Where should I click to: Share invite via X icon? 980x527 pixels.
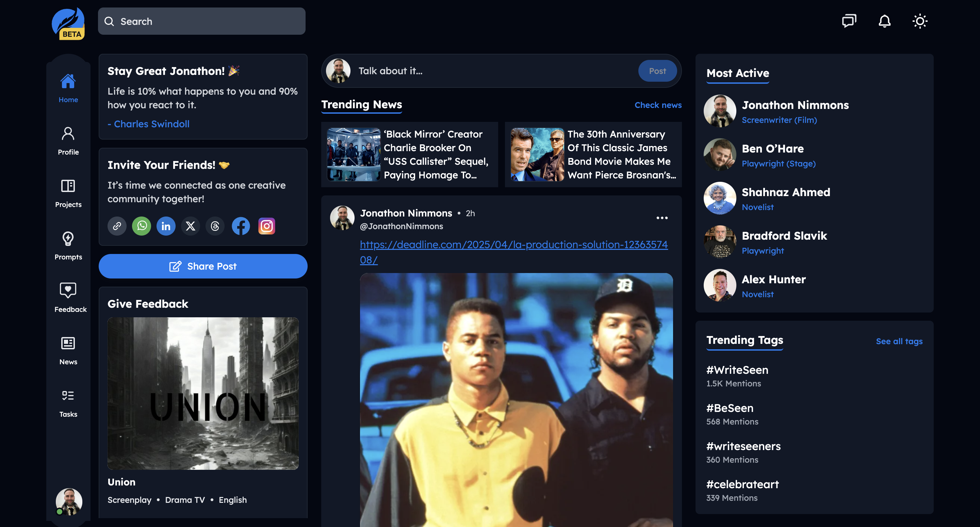click(190, 226)
